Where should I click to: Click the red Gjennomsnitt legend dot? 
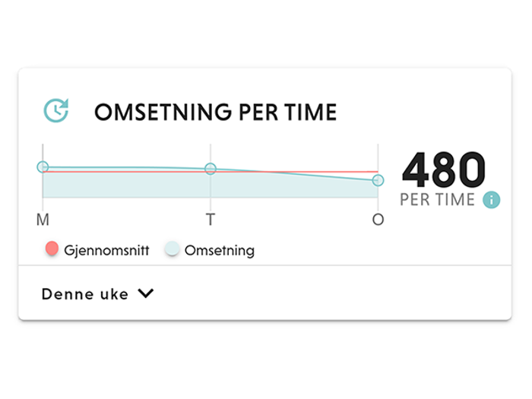(x=52, y=249)
